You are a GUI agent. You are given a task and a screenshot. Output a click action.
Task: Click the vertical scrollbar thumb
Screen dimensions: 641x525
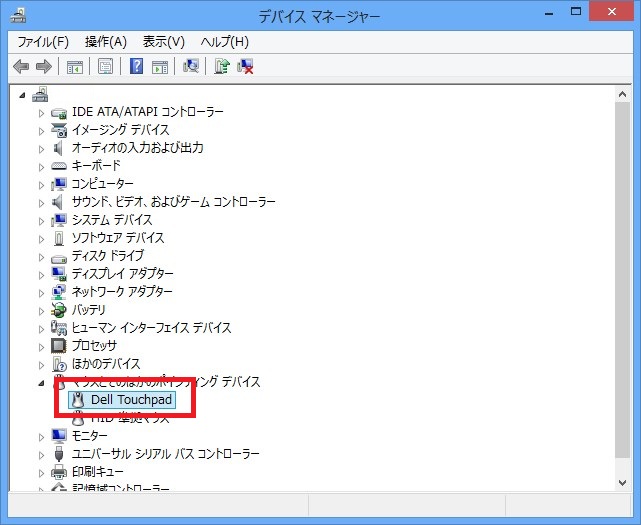(x=623, y=280)
